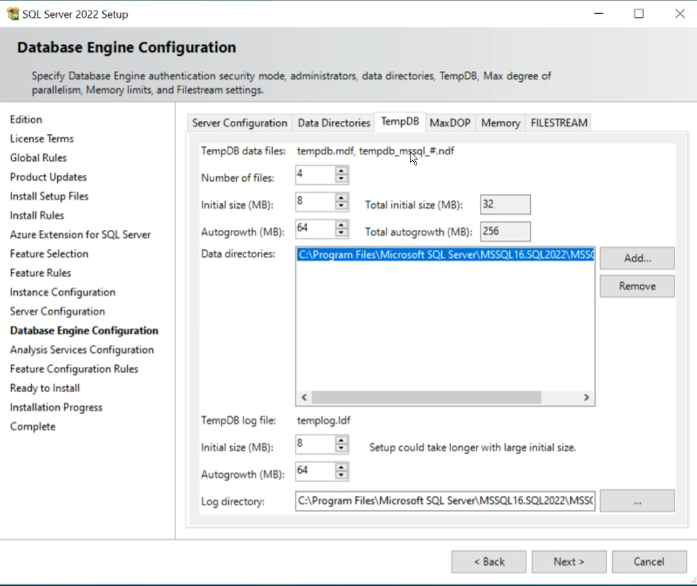Click the scroll left arrow in directories list

[x=304, y=397]
